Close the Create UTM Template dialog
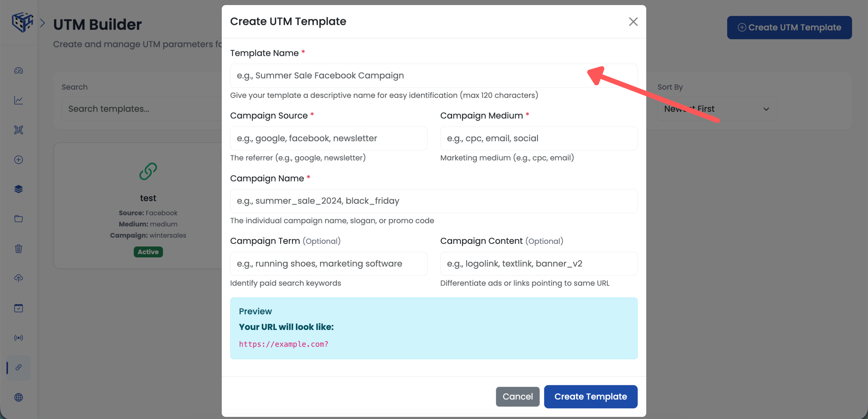868x419 pixels. coord(633,21)
